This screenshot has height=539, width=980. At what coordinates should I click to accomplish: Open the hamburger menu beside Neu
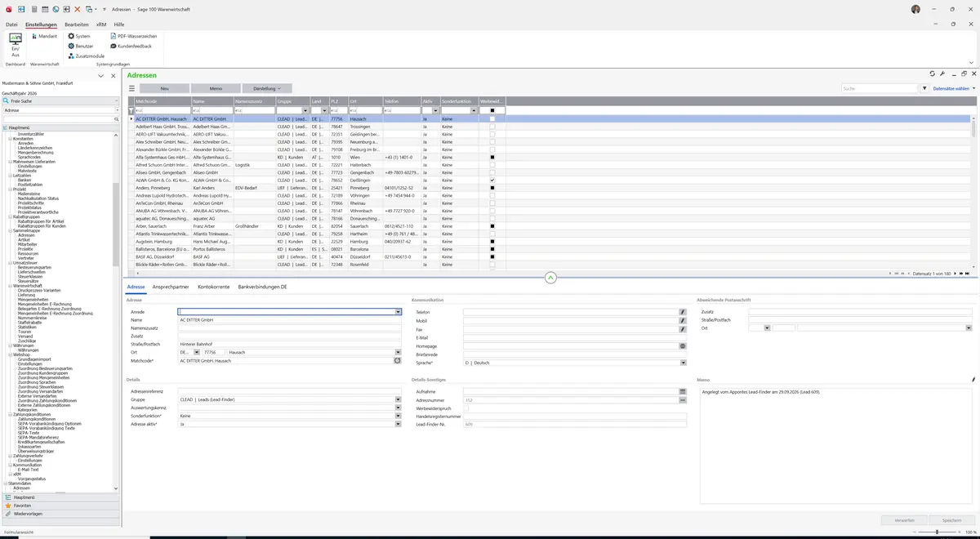click(131, 88)
